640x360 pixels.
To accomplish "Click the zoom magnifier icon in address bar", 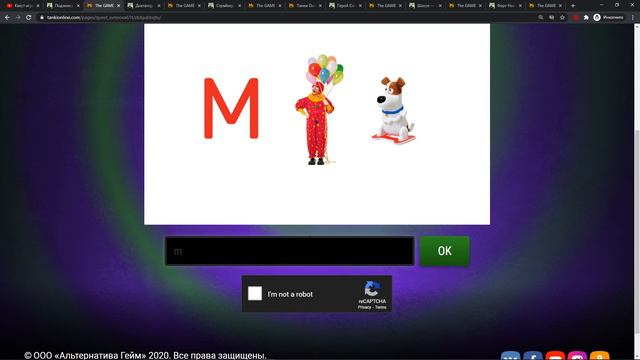I will pyautogui.click(x=541, y=18).
